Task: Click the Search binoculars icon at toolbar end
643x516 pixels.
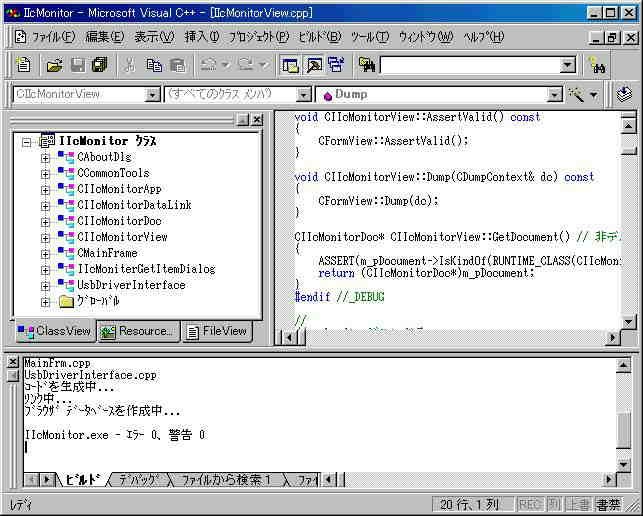Action: tap(598, 65)
